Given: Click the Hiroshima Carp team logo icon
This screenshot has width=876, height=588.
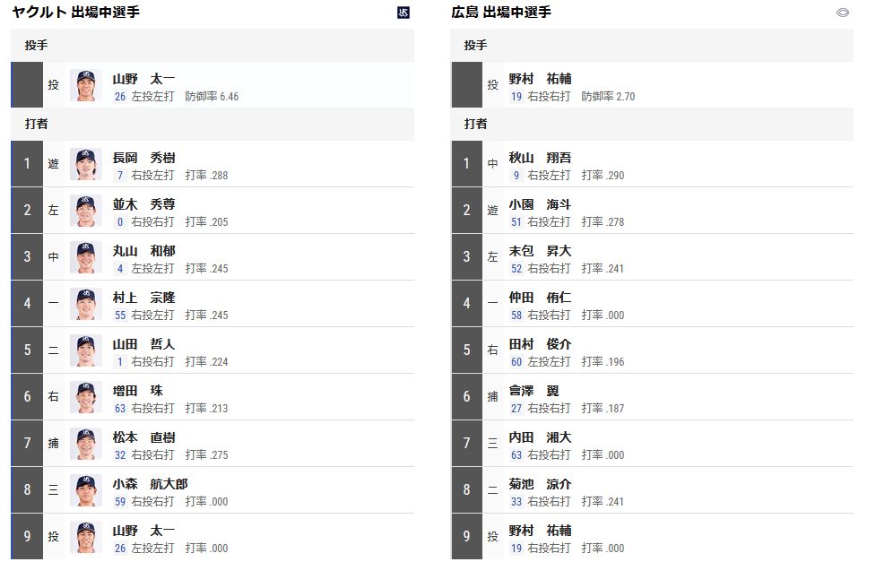Looking at the screenshot, I should pyautogui.click(x=843, y=13).
